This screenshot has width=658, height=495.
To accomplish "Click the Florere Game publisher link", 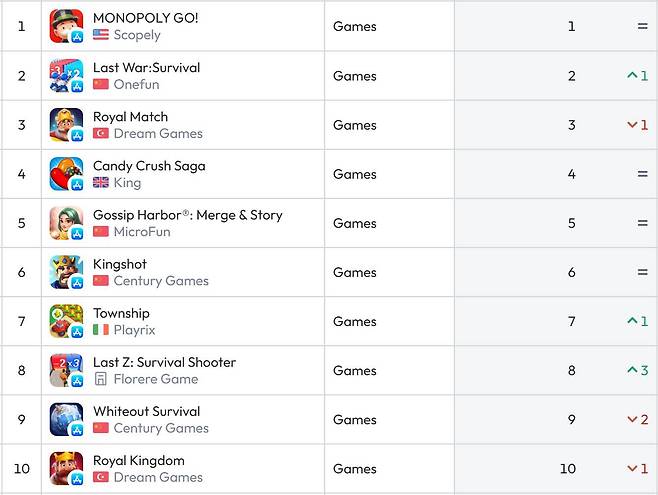I will 155,379.
